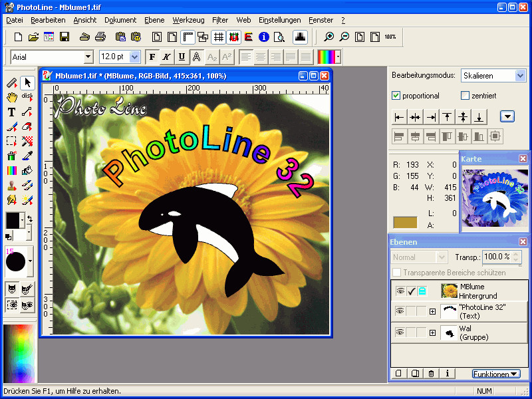Open the foreground color dropdown arrow
Screen dimensions: 532x399
(x=23, y=221)
